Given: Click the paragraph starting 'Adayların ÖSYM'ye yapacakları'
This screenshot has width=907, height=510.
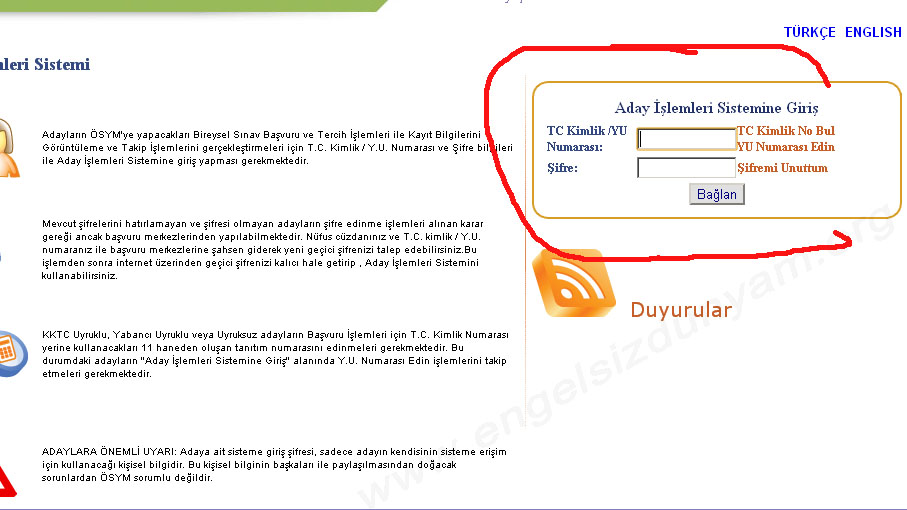Looking at the screenshot, I should (277, 147).
